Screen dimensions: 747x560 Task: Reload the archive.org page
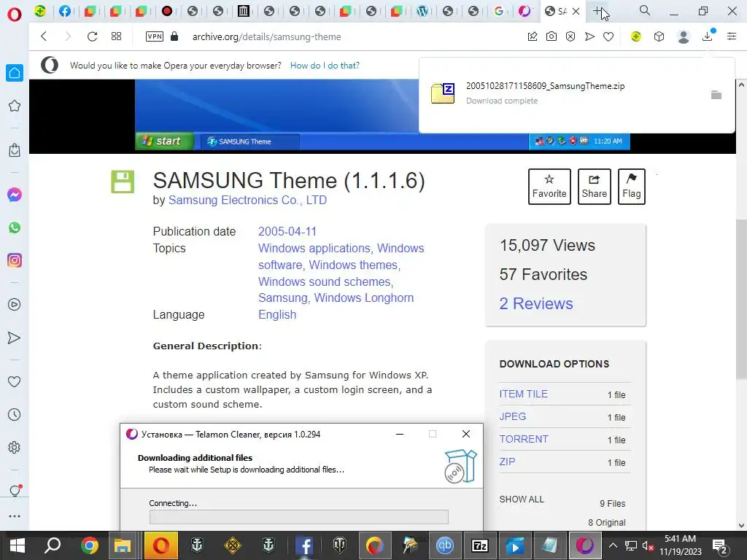pyautogui.click(x=92, y=36)
